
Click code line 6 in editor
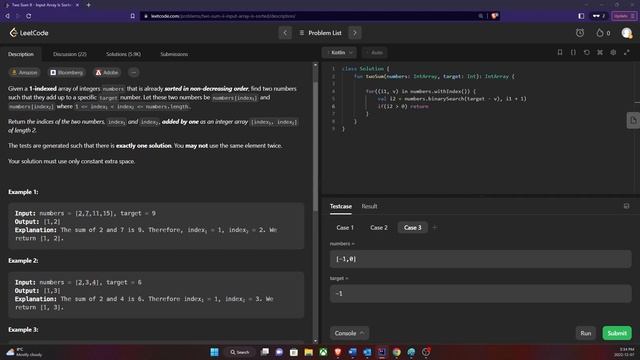pyautogui.click(x=402, y=106)
